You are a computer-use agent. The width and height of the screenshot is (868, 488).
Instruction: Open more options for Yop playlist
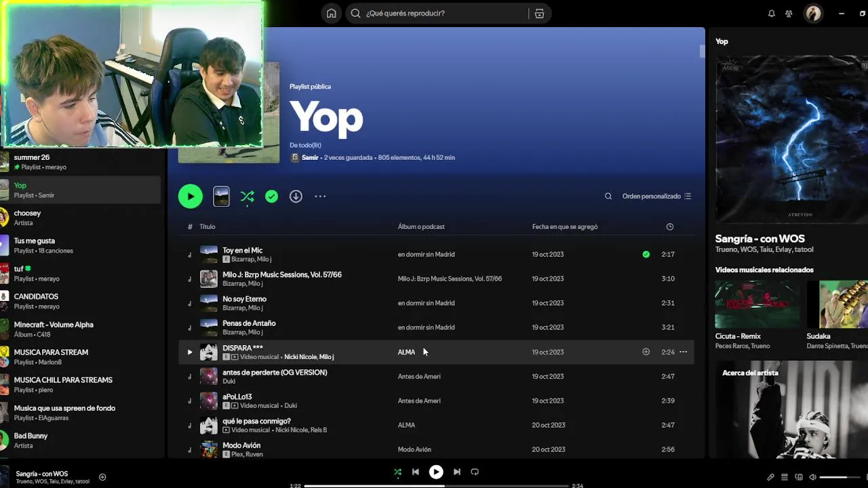click(320, 197)
